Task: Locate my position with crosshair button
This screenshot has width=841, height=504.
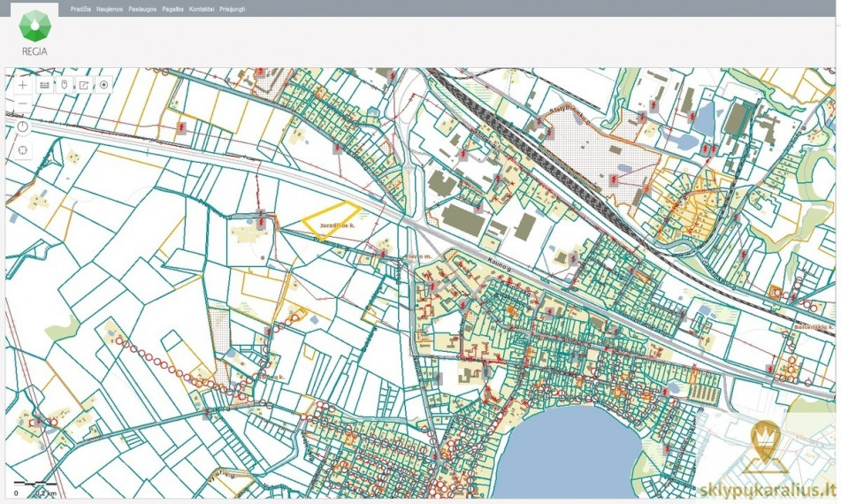Action: pyautogui.click(x=22, y=150)
